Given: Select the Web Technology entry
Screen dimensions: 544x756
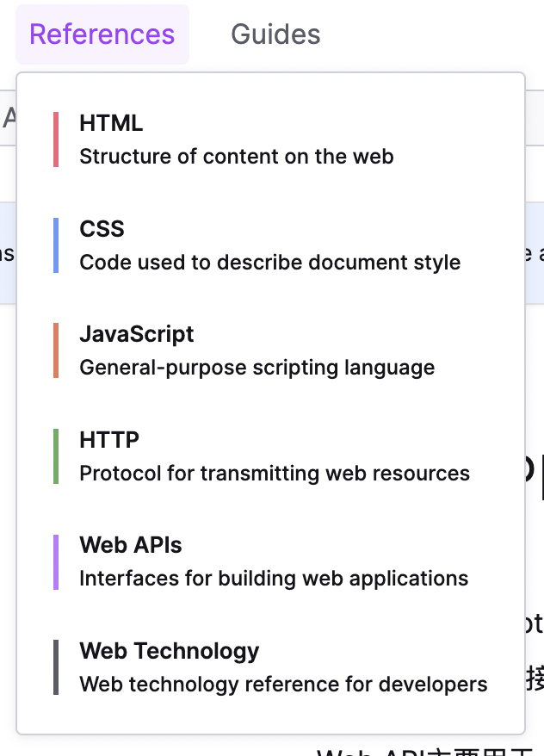Looking at the screenshot, I should point(170,651).
